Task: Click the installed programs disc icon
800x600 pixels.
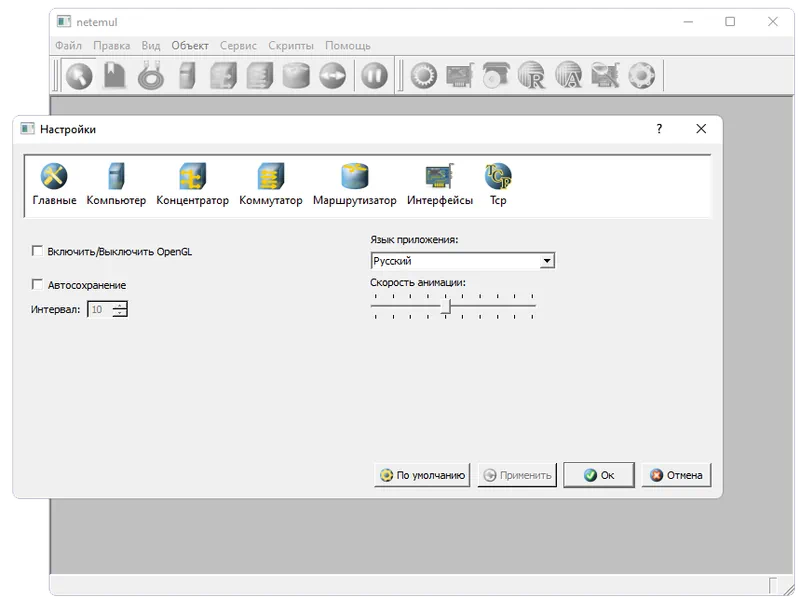Action: pos(495,76)
